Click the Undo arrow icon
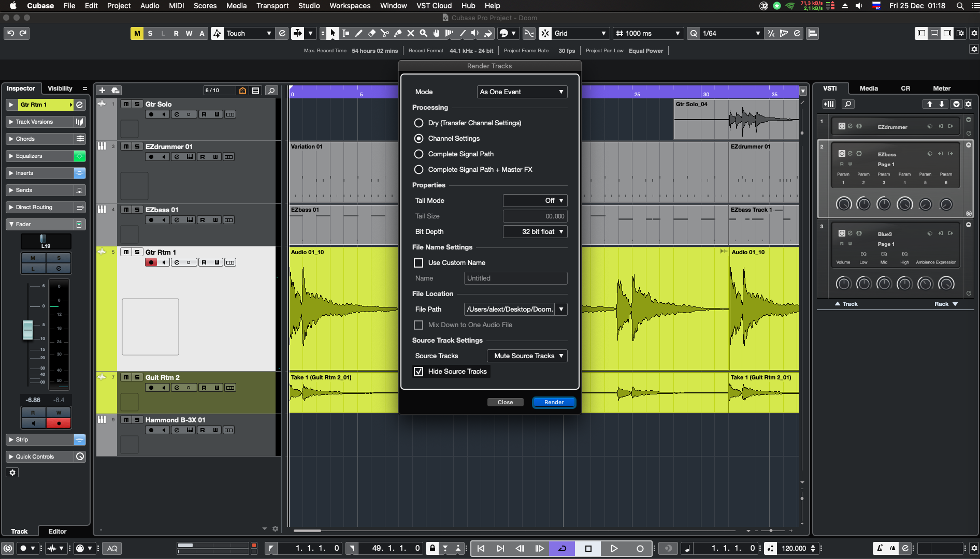980x559 pixels. tap(10, 34)
